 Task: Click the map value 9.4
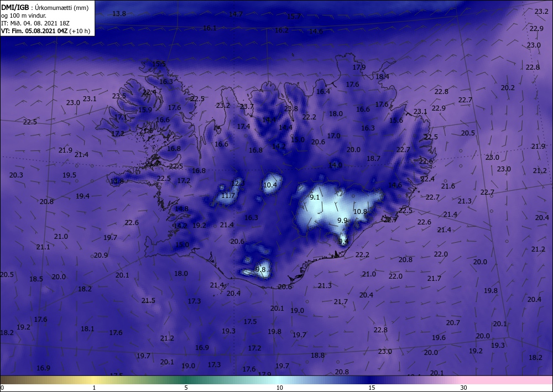point(343,242)
